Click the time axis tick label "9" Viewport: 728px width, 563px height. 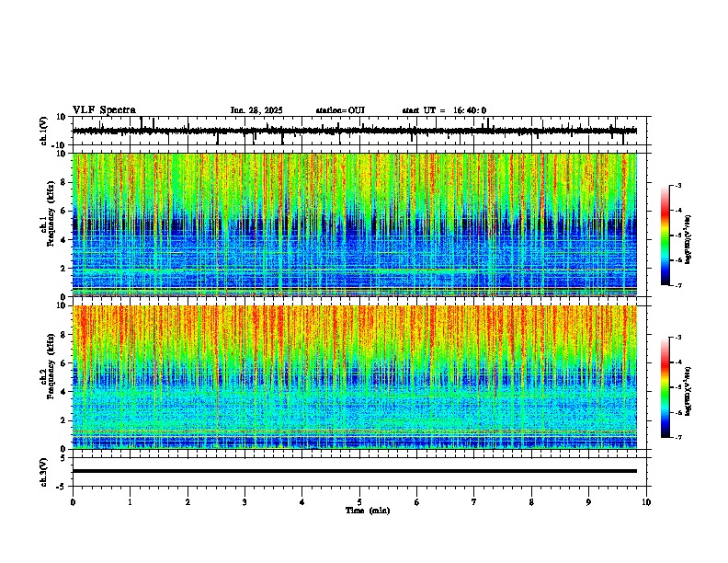(x=588, y=502)
